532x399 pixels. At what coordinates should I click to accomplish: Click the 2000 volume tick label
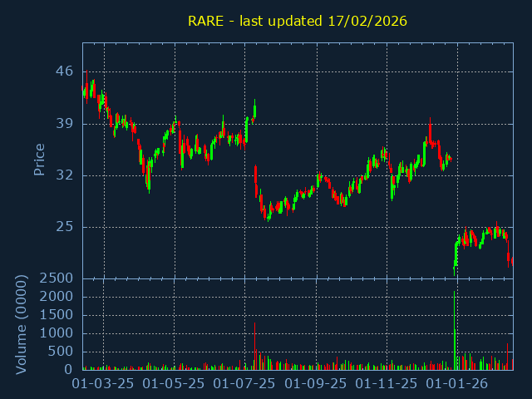pyautogui.click(x=57, y=297)
